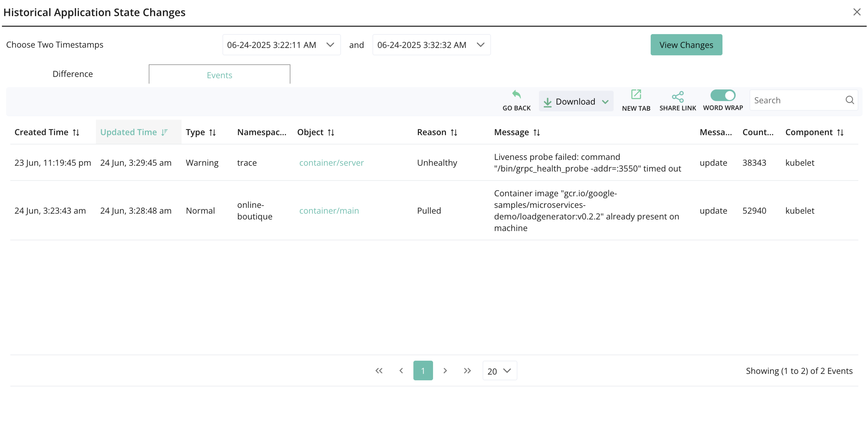Expand the Download dropdown

[576, 101]
